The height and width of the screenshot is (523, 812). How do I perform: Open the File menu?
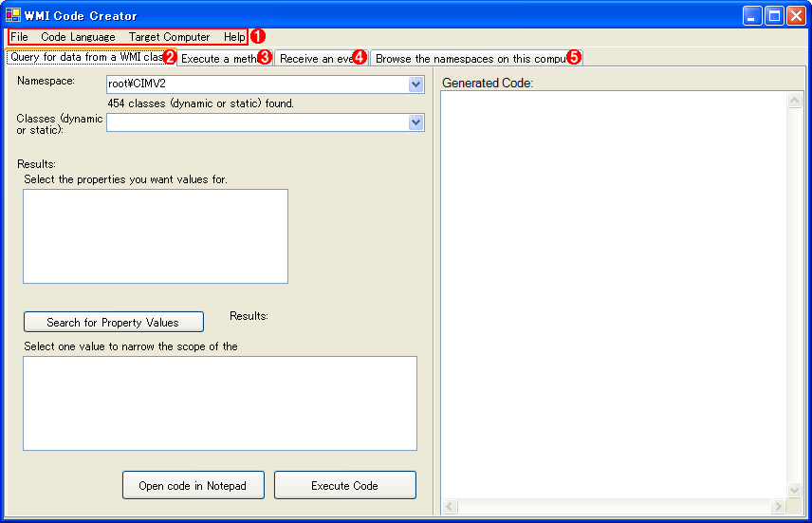pyautogui.click(x=19, y=37)
